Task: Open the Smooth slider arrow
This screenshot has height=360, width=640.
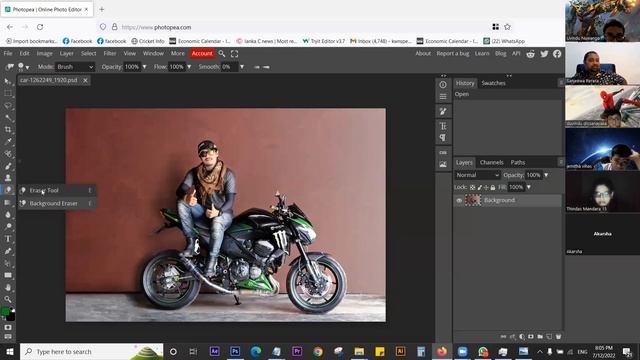Action: [242, 67]
